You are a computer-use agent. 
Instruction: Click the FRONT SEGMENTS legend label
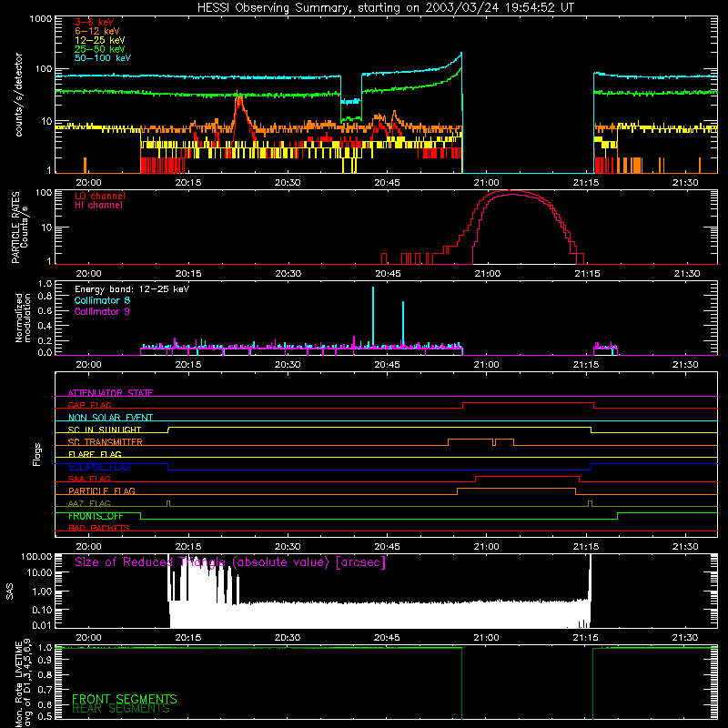tap(125, 699)
